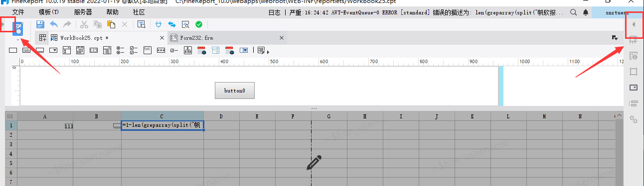Screen dimensions: 644x186
Task: Select the label widget icon
Action: point(27,50)
